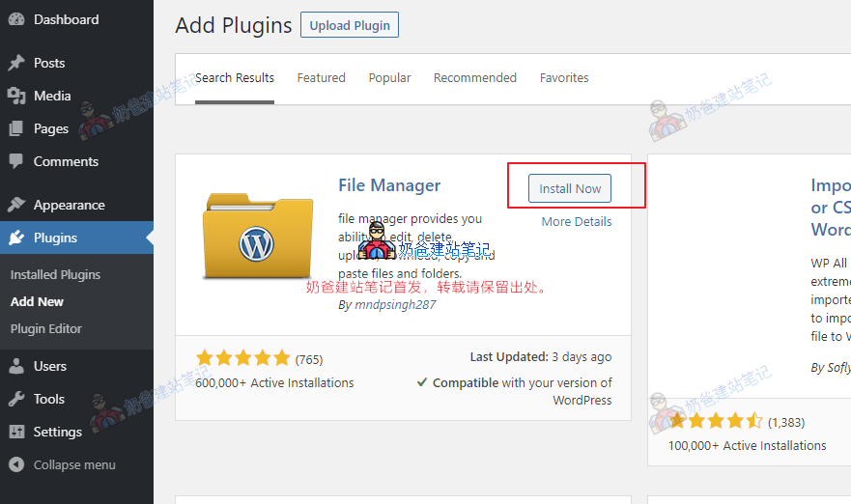The width and height of the screenshot is (851, 504).
Task: Click the Media library icon
Action: [x=16, y=96]
